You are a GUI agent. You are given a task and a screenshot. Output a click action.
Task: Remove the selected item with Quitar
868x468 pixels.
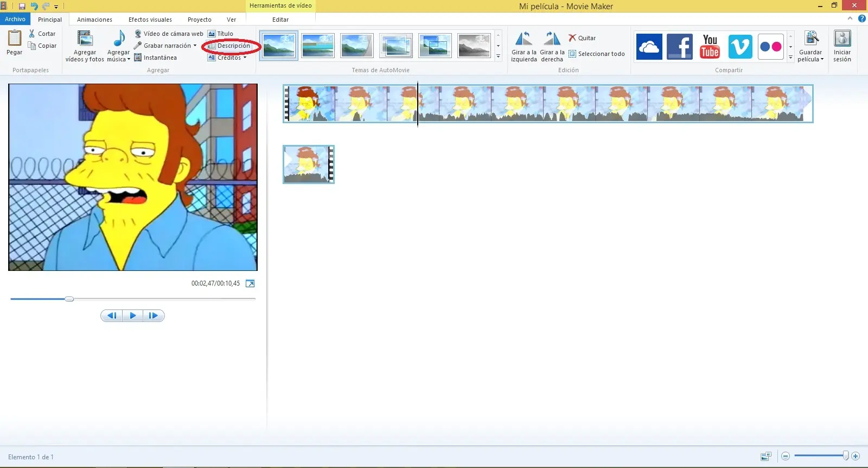click(582, 38)
